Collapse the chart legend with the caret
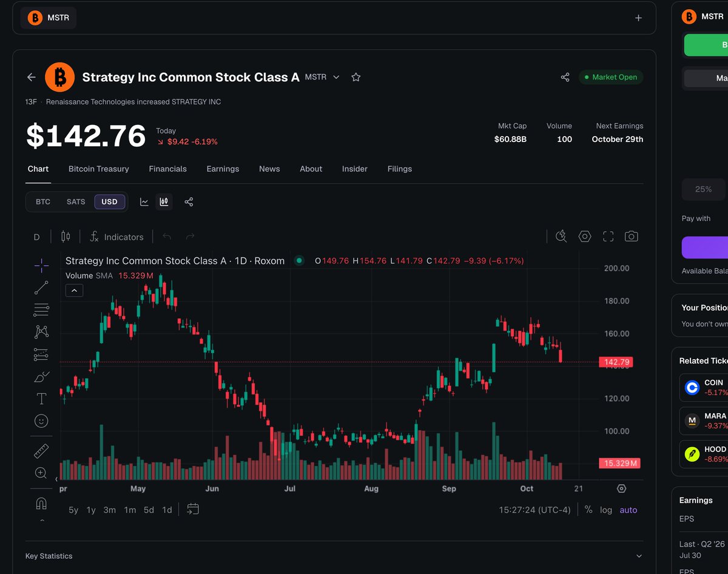728x574 pixels. pyautogui.click(x=74, y=291)
